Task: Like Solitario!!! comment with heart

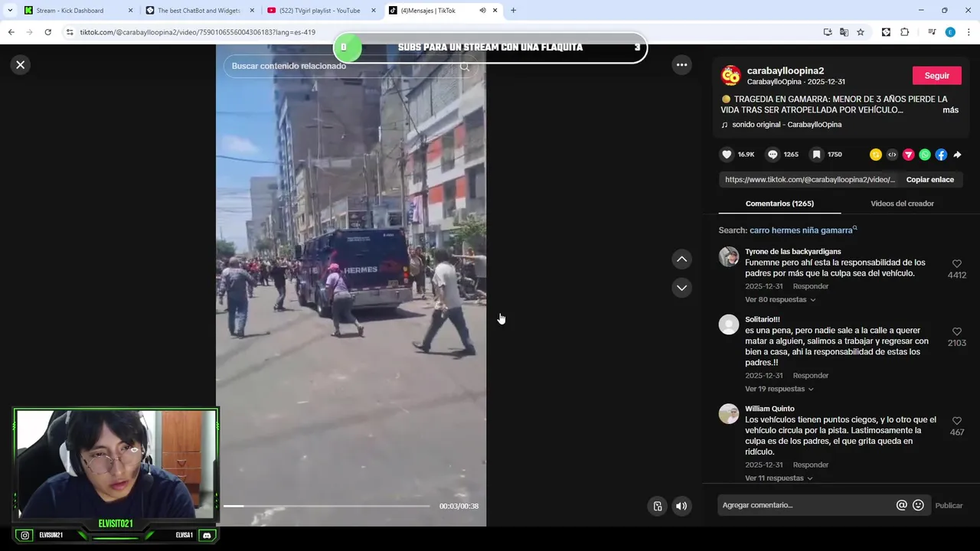Action: pos(956,332)
